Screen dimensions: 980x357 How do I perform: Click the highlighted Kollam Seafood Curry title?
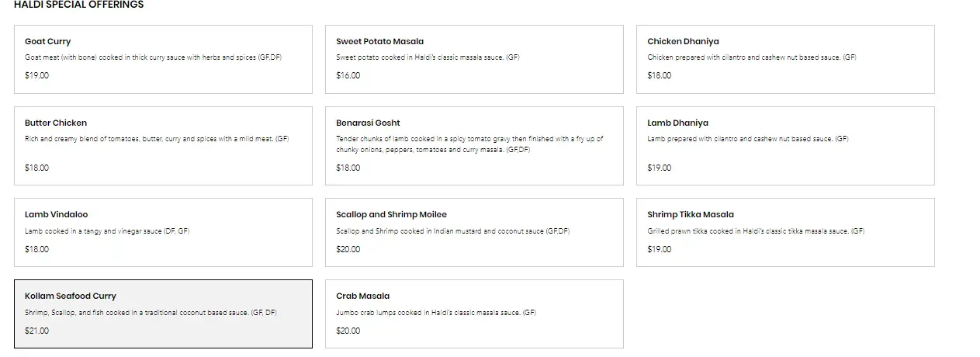point(71,296)
